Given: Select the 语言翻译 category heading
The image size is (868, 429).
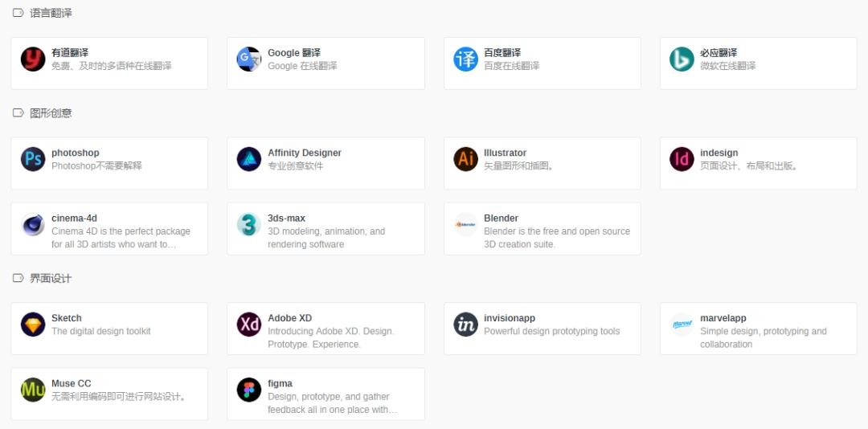Looking at the screenshot, I should (51, 13).
